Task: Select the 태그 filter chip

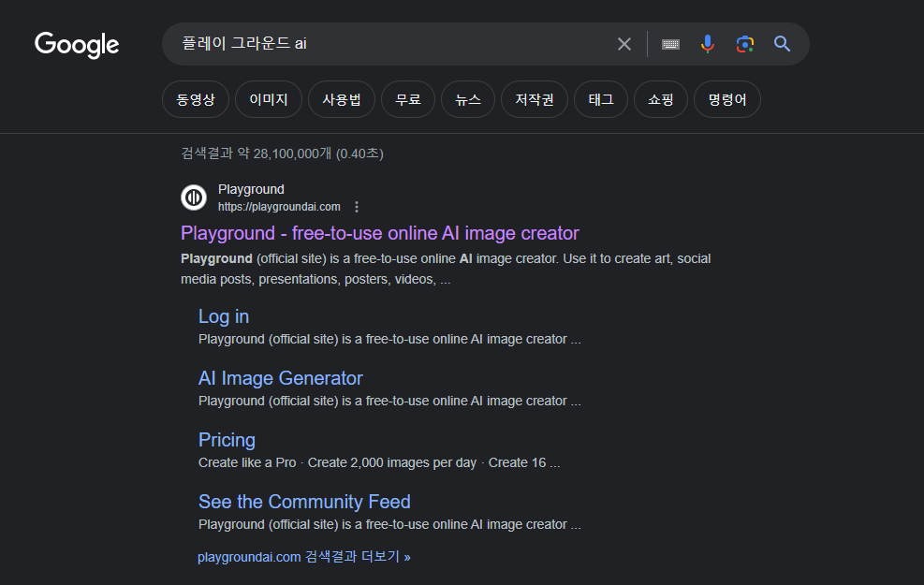Action: tap(601, 99)
